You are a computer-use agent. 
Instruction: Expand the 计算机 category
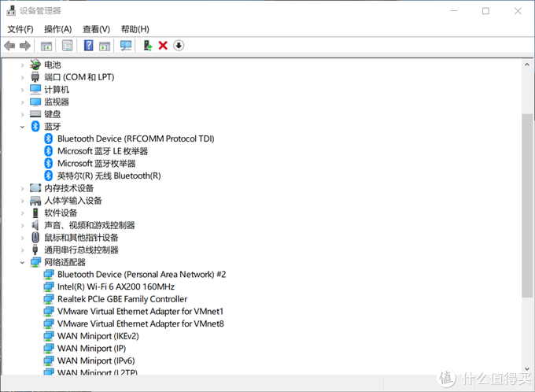coord(22,90)
